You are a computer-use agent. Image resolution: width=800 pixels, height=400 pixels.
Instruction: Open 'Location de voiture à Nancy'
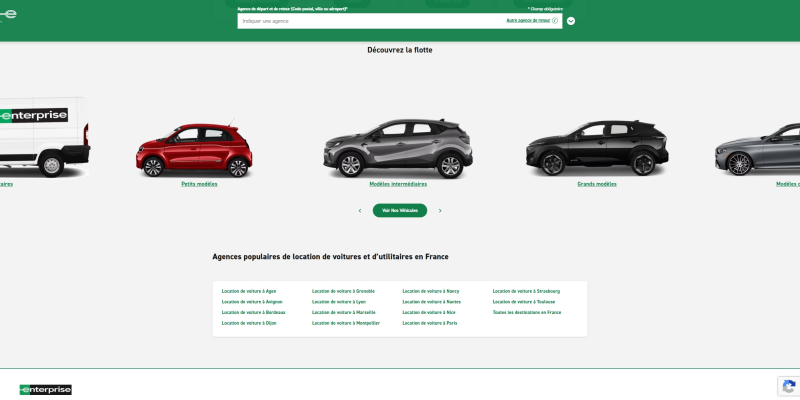(431, 291)
